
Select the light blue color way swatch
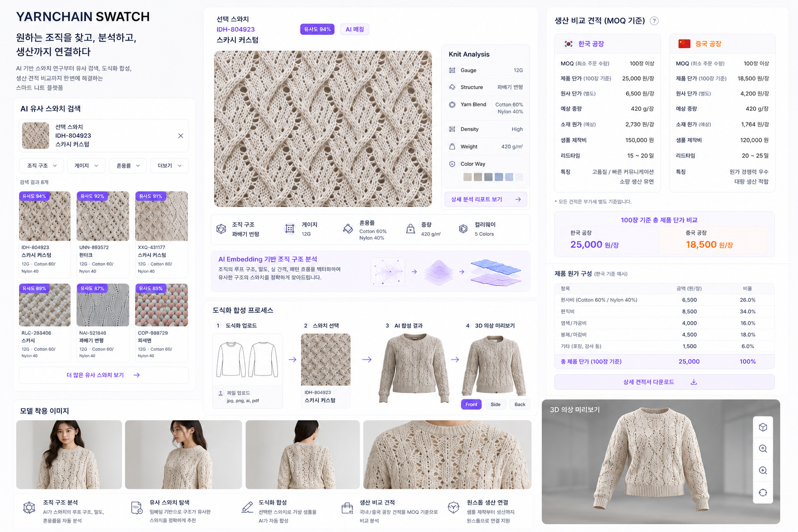click(509, 177)
